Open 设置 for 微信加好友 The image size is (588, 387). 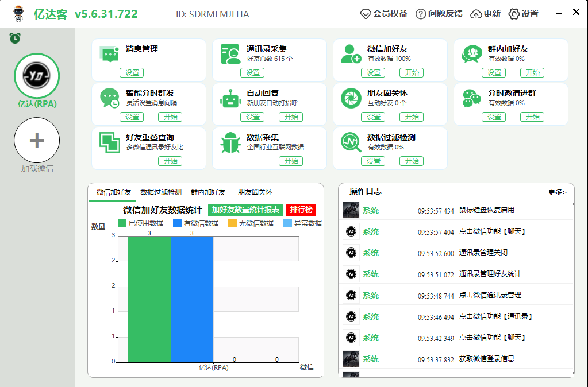[373, 73]
